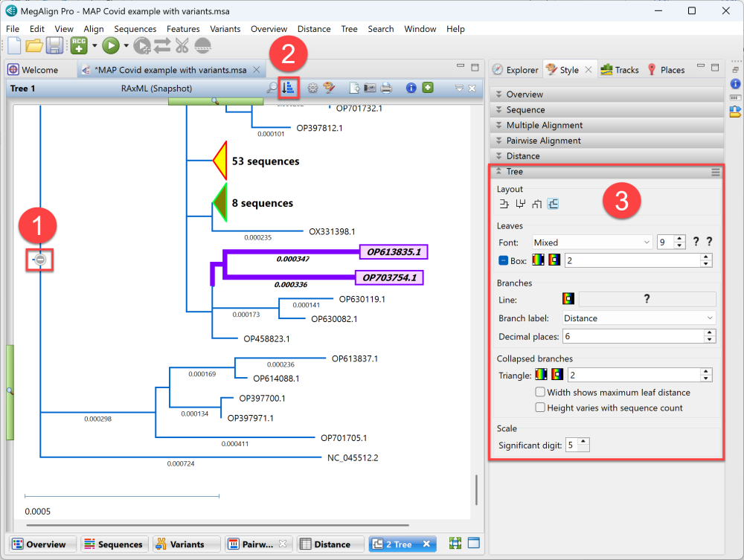Image resolution: width=744 pixels, height=560 pixels.
Task: Click the green Add Sequences icon
Action: click(80, 46)
